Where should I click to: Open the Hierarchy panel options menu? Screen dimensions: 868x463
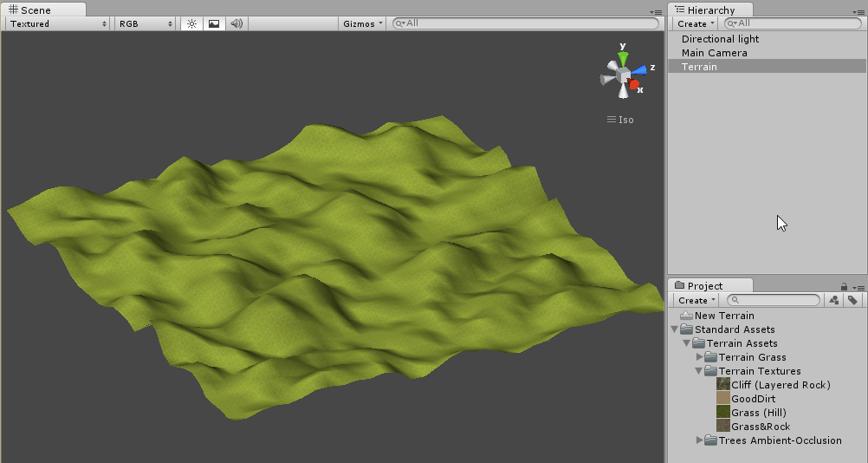click(858, 11)
